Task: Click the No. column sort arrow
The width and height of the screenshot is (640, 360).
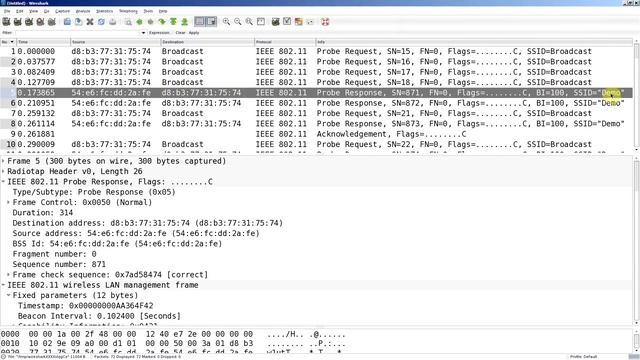Action: (x=12, y=42)
